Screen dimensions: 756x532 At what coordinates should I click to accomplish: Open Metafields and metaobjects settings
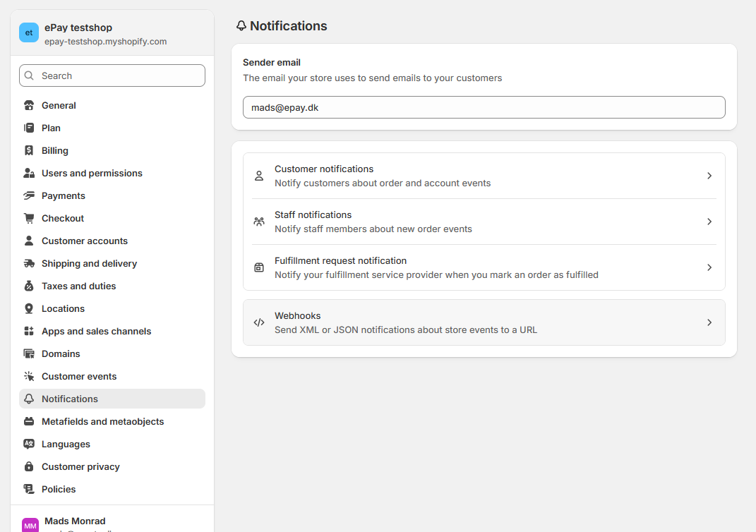(x=102, y=421)
